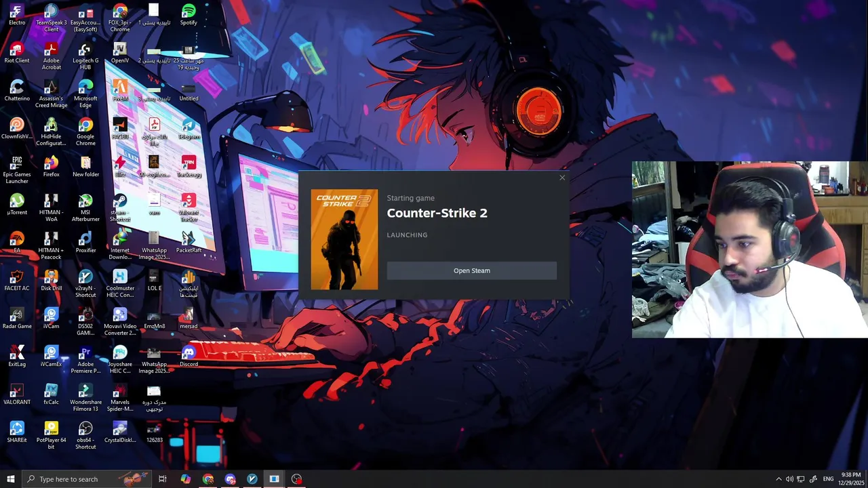Select the Joyoshare HEIC Converter shortcut
The image size is (868, 488).
pos(119,360)
